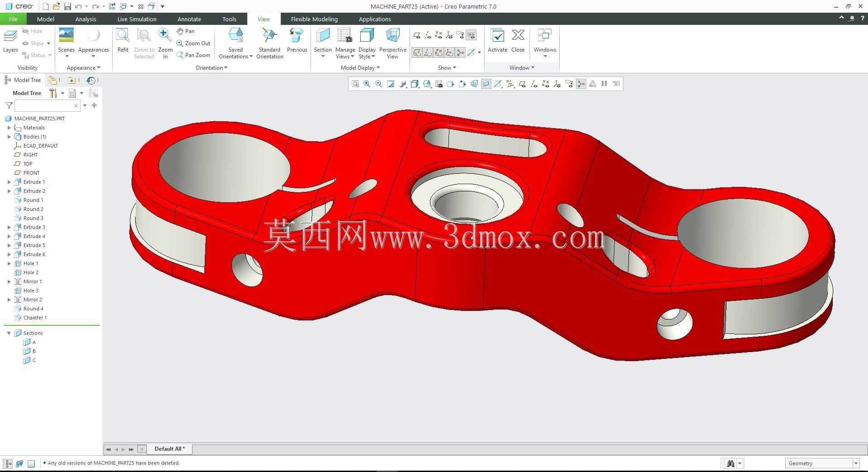Image resolution: width=868 pixels, height=472 pixels.
Task: Open the Manage Views dropdown
Action: (x=345, y=53)
